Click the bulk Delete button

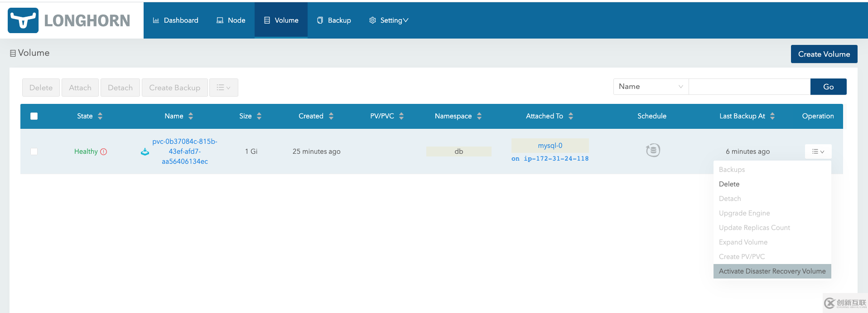click(x=41, y=88)
